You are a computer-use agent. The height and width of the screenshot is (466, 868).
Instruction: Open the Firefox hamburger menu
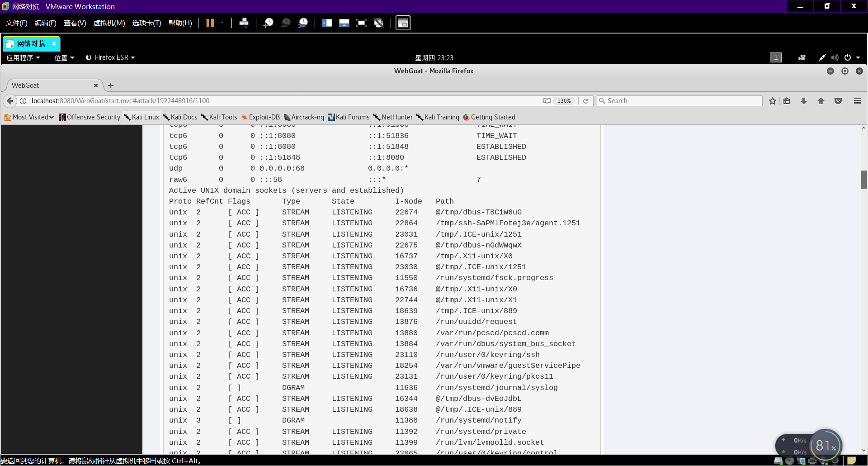pyautogui.click(x=858, y=101)
